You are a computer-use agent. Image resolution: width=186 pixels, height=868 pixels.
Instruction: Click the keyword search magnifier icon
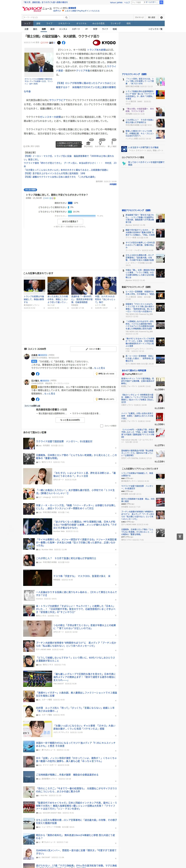pyautogui.click(x=66, y=18)
